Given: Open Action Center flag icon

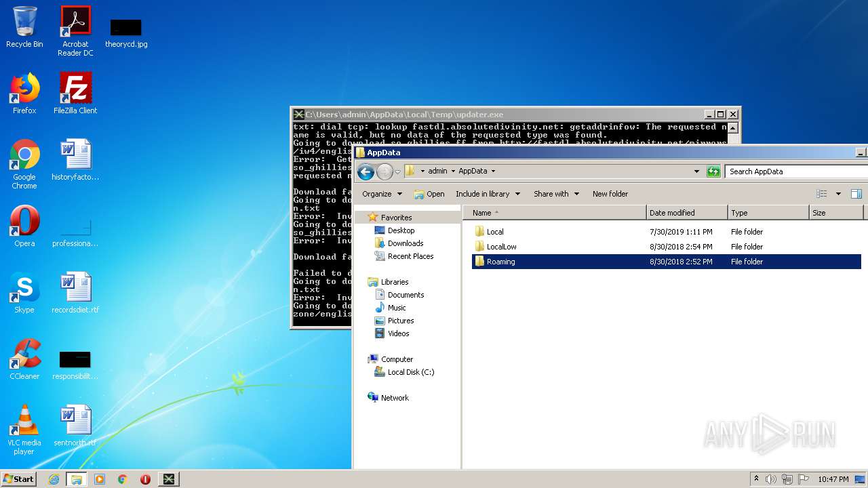Looking at the screenshot, I should point(803,479).
